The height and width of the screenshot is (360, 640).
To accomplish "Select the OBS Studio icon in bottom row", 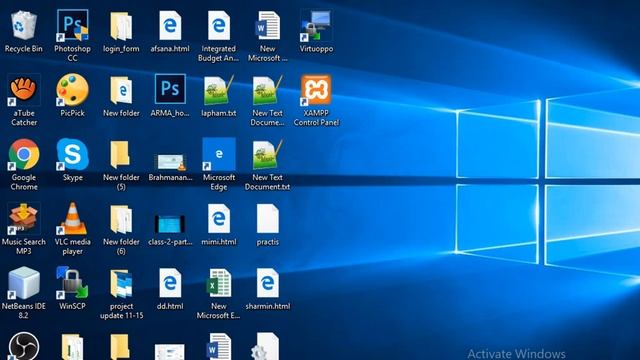I will [x=24, y=346].
